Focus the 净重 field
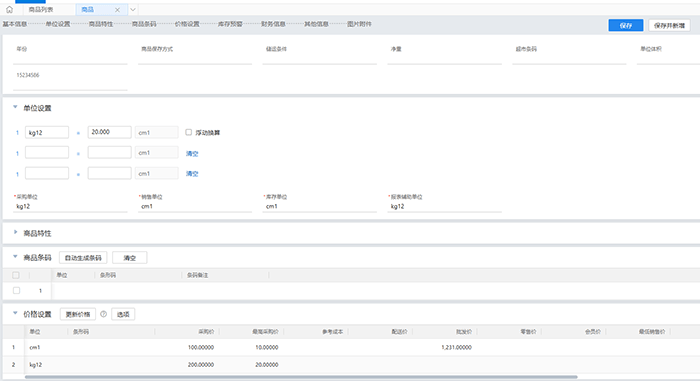Screen dimensions: 700x381 (445, 59)
